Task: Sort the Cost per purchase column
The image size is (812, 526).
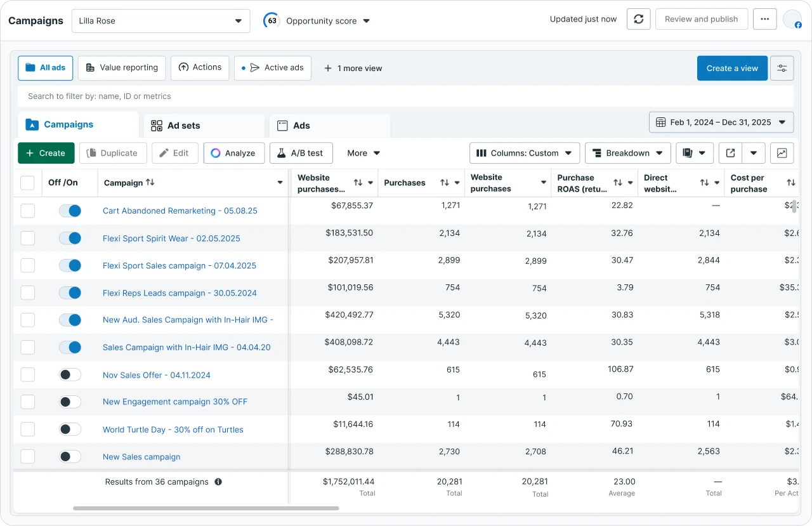Action: point(790,183)
